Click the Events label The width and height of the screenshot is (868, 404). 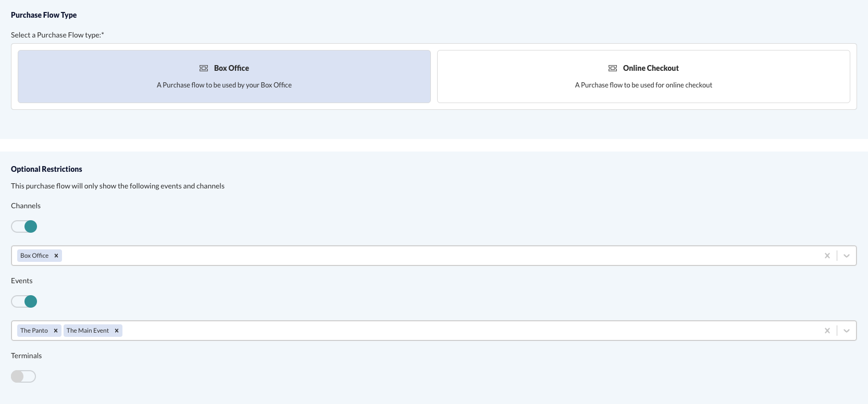21,281
